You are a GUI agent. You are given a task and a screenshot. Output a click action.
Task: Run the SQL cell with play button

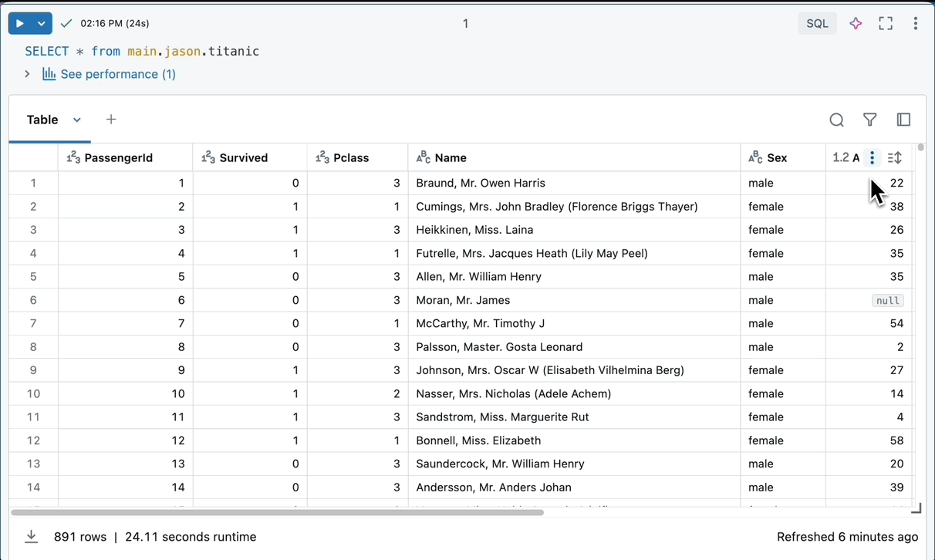(20, 24)
